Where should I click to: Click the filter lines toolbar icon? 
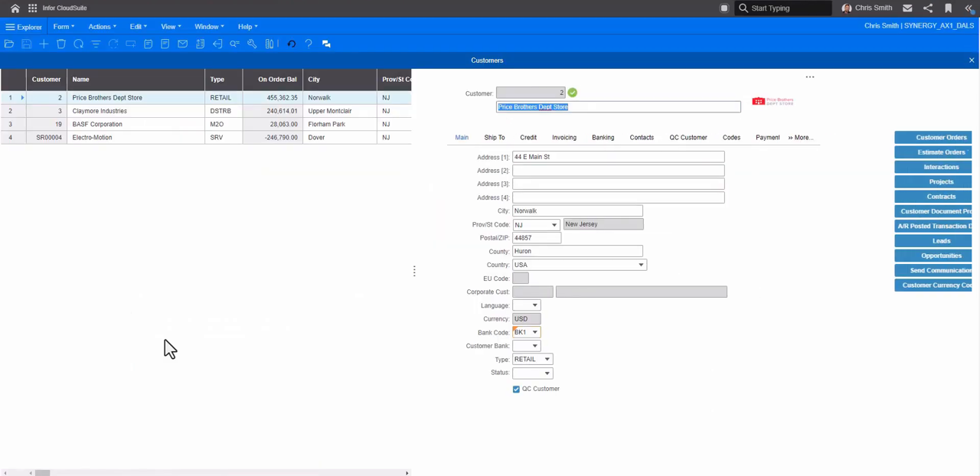(x=96, y=44)
